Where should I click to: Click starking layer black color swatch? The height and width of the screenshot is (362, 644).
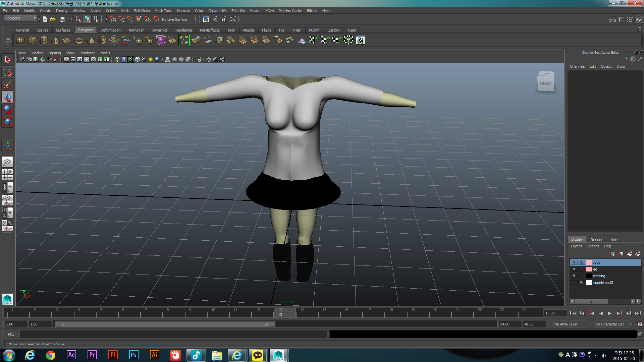(589, 276)
